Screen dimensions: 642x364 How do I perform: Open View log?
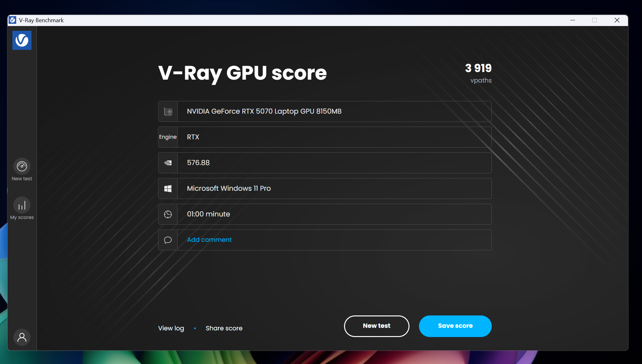point(171,328)
